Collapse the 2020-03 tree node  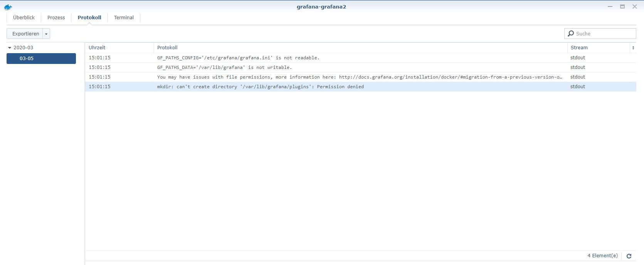tap(10, 48)
